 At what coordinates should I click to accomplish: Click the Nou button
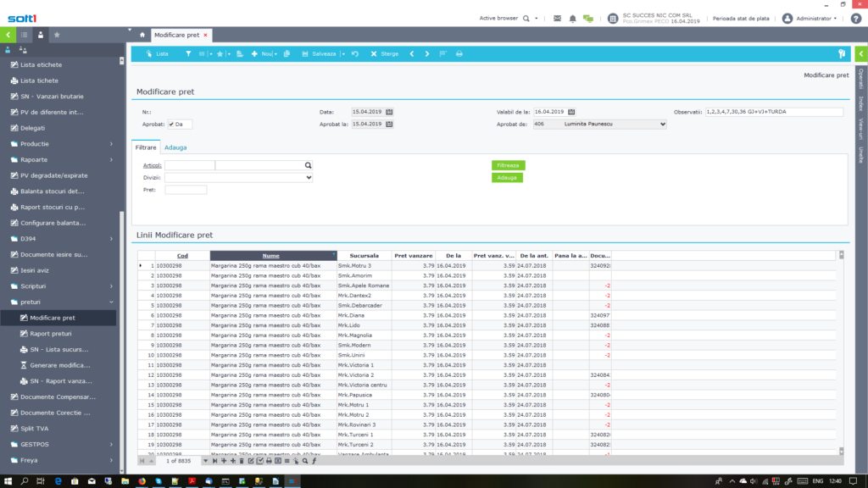262,53
